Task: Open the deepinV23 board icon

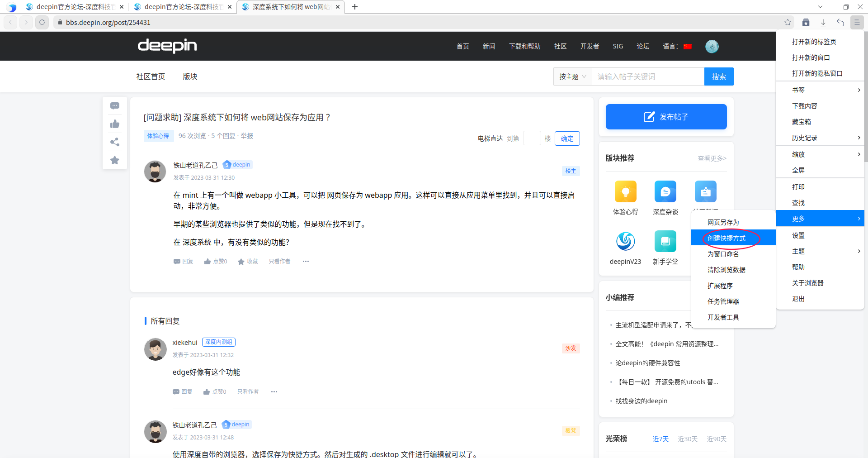Action: pos(625,241)
